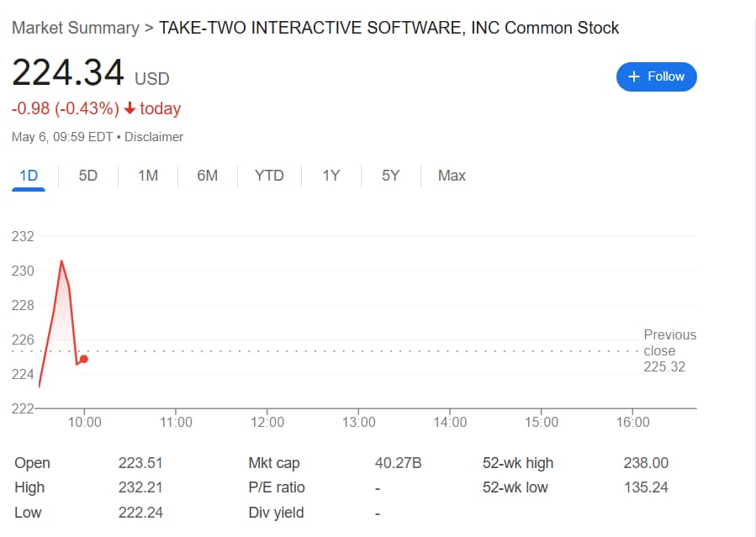756x537 pixels.
Task: Click the 52-wk high value 238.00
Action: (646, 463)
